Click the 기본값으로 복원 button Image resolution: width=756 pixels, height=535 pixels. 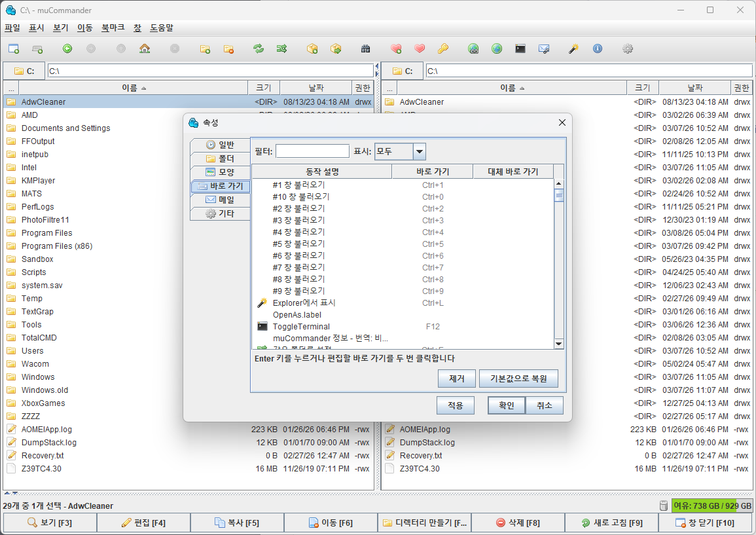[x=518, y=378]
